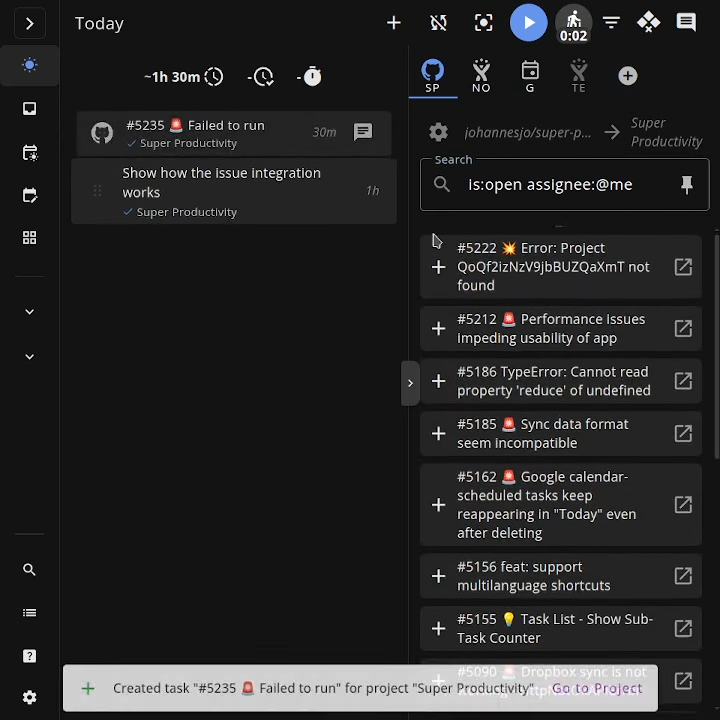Open the help question mark icon

pos(29,656)
